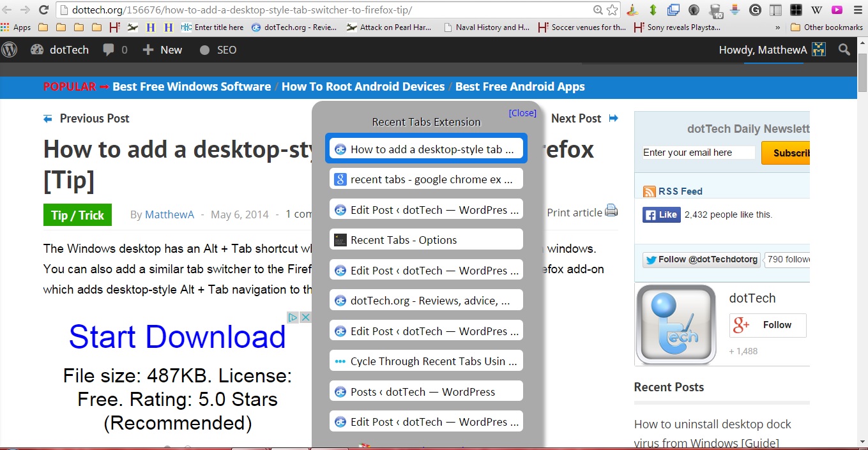This screenshot has height=450, width=868.
Task: Open the SEO menu in admin bar
Action: (x=218, y=50)
